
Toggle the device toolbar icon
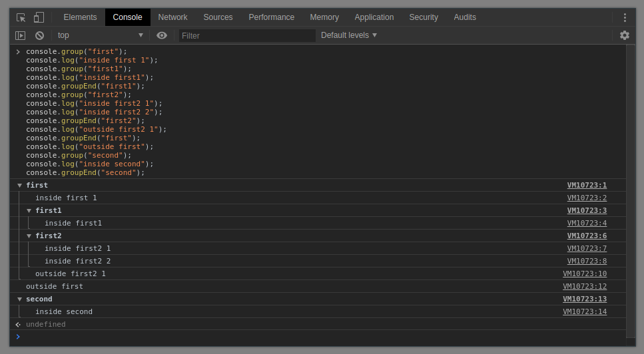click(39, 17)
